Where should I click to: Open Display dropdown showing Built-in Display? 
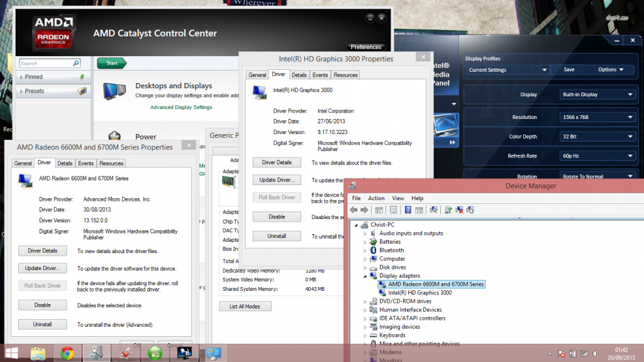[597, 94]
